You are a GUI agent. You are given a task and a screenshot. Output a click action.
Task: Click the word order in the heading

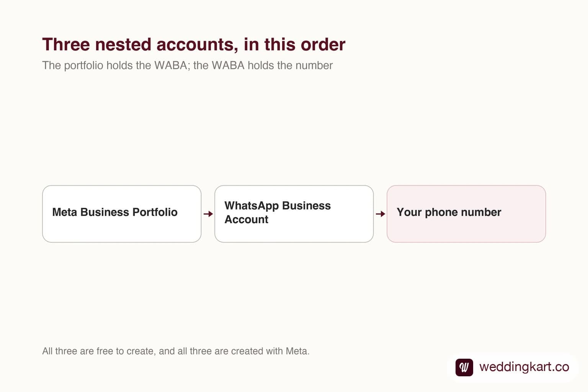(323, 44)
